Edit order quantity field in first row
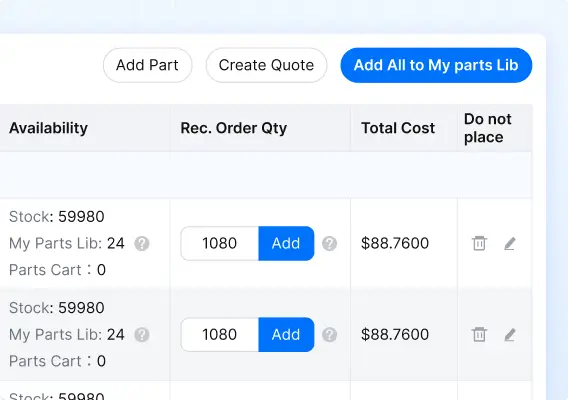568x400 pixels. 220,243
